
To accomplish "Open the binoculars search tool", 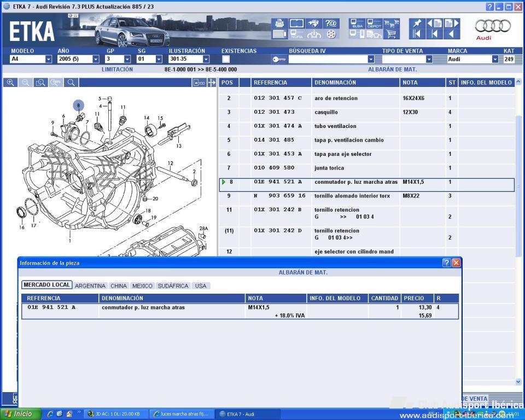I will (x=314, y=24).
